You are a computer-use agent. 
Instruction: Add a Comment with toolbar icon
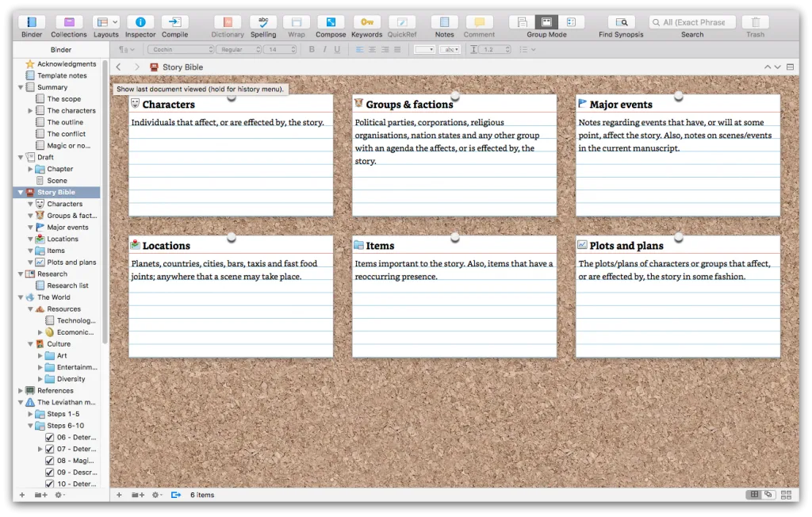click(x=479, y=22)
